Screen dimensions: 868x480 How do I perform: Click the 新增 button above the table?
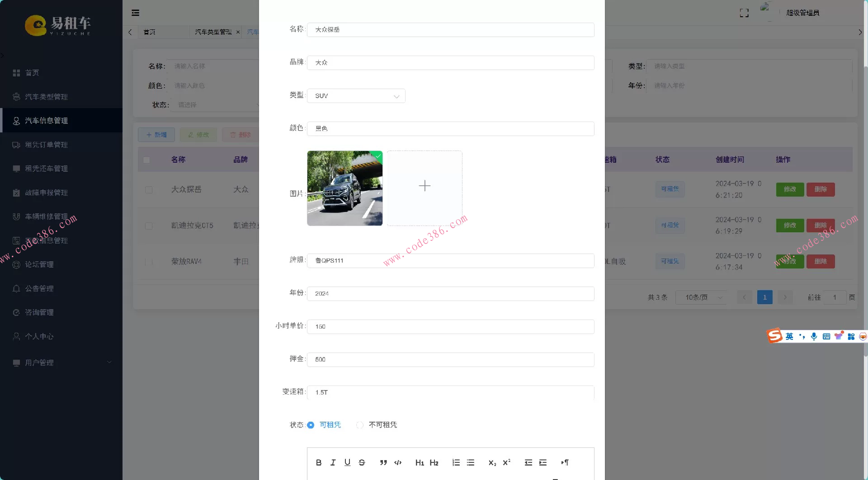(156, 134)
